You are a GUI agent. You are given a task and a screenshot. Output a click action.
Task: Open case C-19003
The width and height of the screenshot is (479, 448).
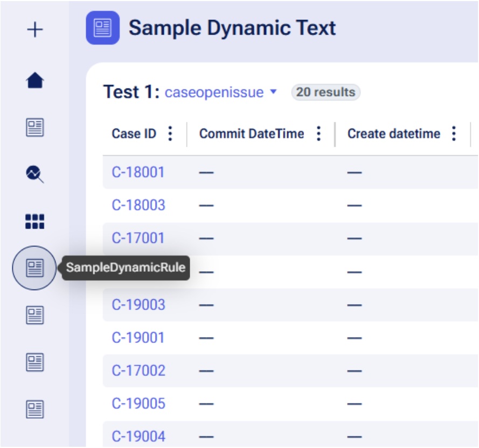[138, 305]
